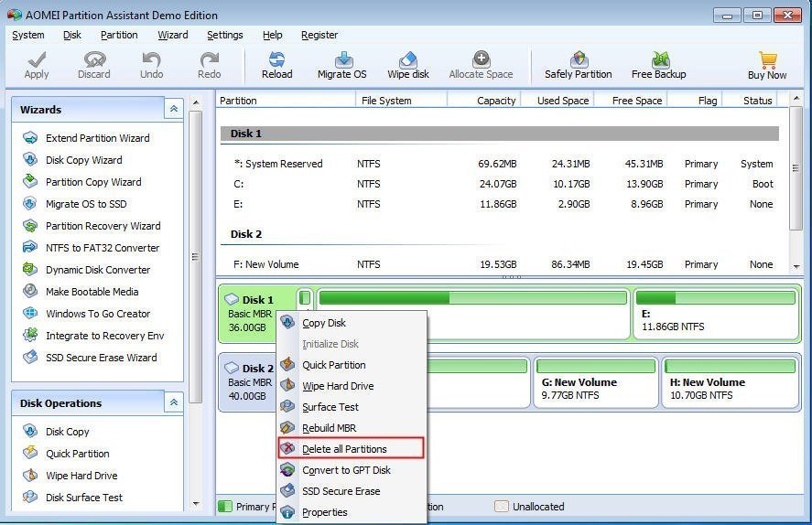The image size is (812, 525).
Task: Click Disk Surface Test in Disk Operations
Action: point(72,498)
